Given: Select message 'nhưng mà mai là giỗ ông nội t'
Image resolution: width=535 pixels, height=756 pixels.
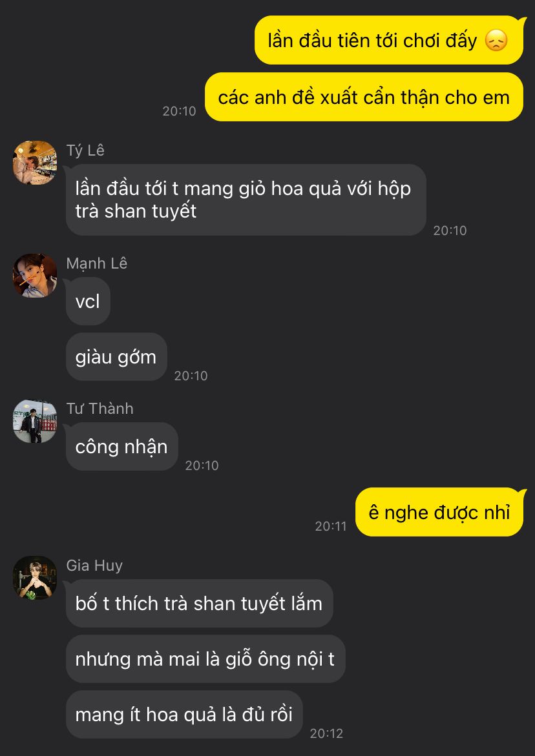Looking at the screenshot, I should click(205, 659).
